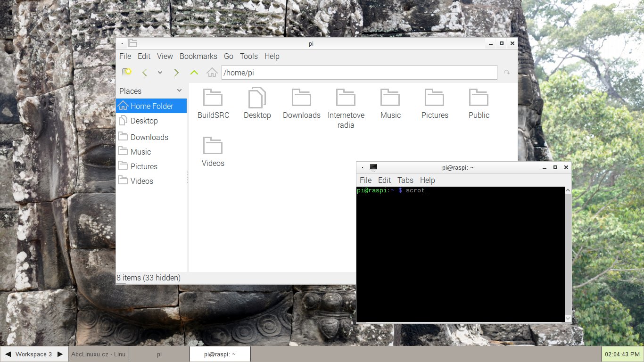Screen dimensions: 644x362
Task: Go back with the left arrow
Action: coord(145,72)
